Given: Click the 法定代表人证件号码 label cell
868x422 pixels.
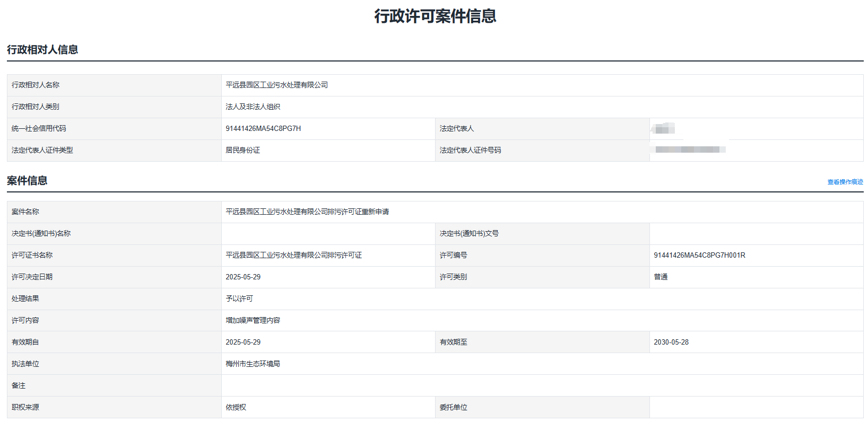Looking at the screenshot, I should (x=470, y=151).
